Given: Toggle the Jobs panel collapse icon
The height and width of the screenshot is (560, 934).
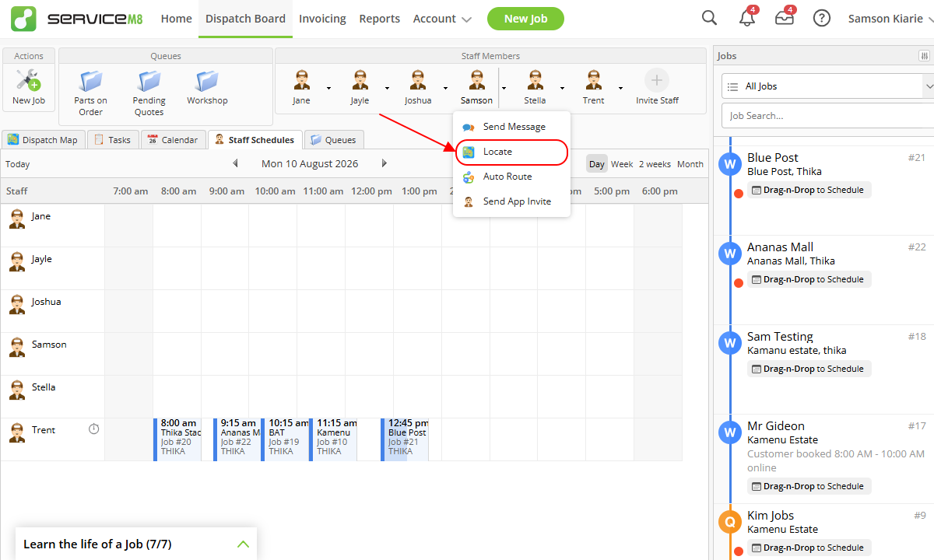Looking at the screenshot, I should click(924, 56).
